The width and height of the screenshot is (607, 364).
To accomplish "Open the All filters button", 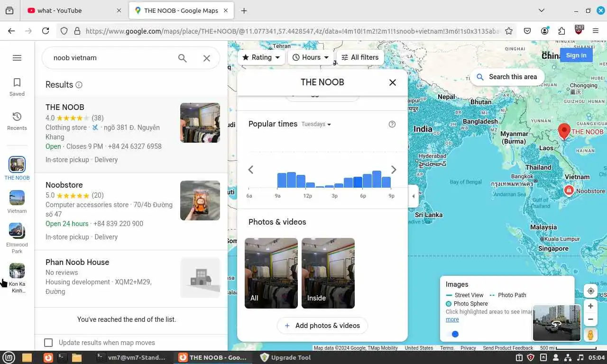I will (360, 57).
